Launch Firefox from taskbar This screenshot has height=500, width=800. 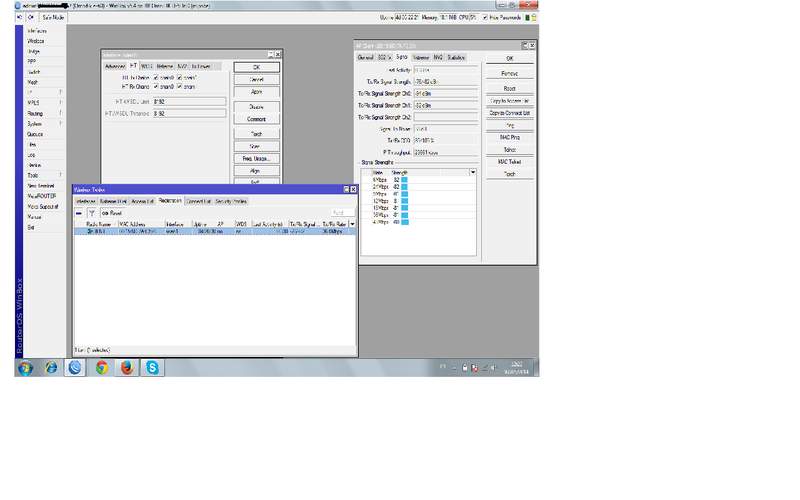[x=127, y=368]
